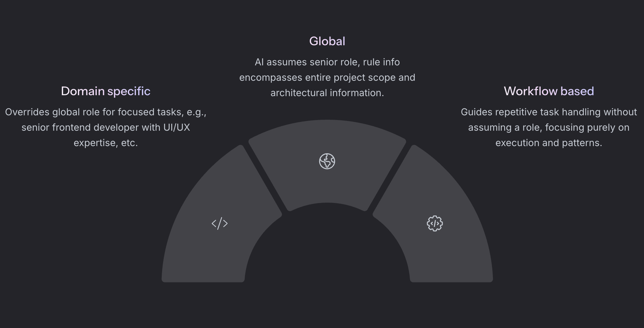Click the Overrides global role text line
The image size is (644, 328).
click(x=106, y=112)
